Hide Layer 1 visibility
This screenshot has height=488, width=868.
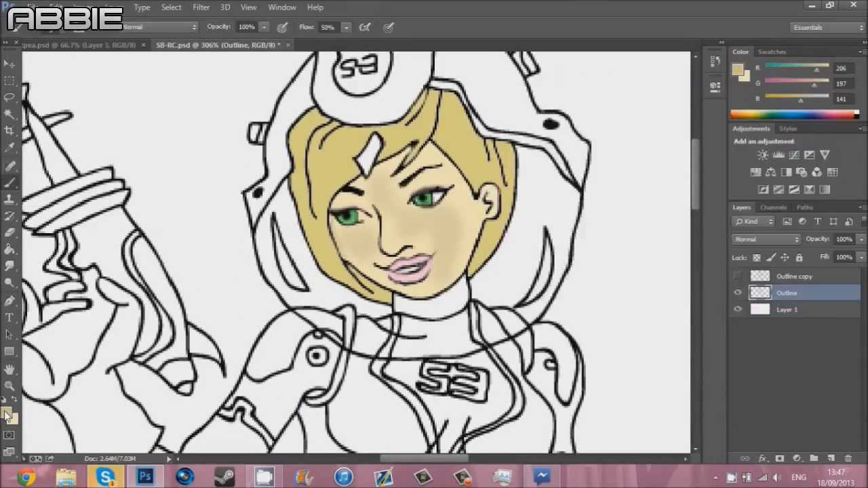pyautogui.click(x=738, y=310)
